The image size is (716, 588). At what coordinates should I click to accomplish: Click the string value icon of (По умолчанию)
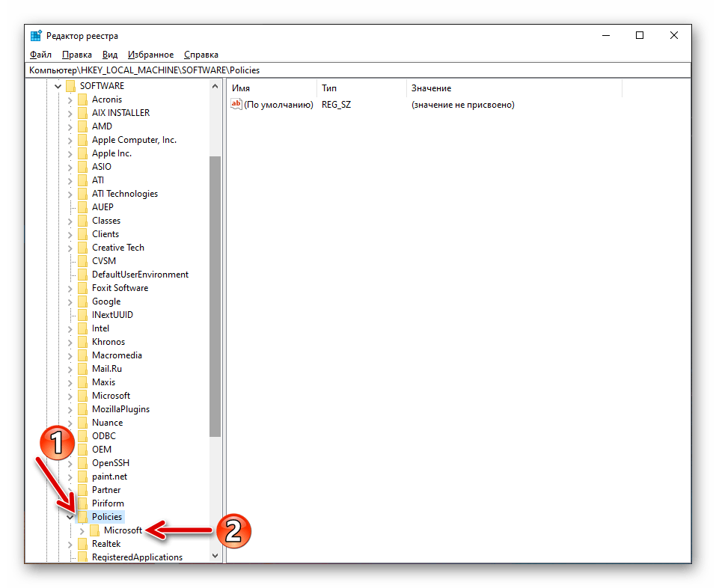pyautogui.click(x=236, y=105)
